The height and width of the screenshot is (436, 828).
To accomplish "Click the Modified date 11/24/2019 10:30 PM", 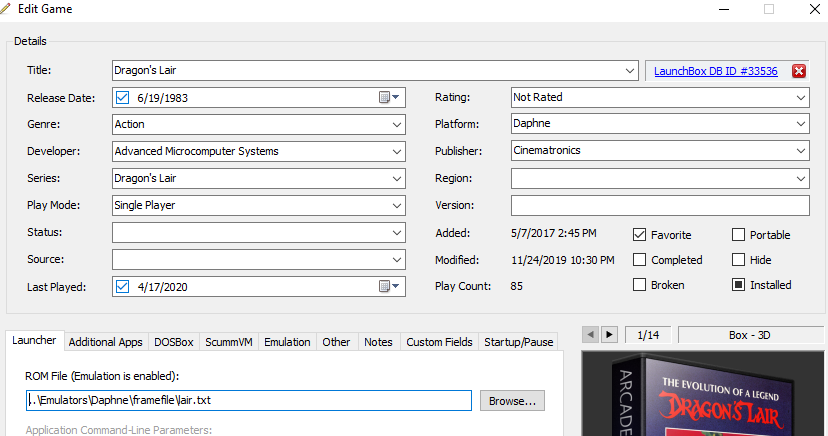I will pos(563,260).
